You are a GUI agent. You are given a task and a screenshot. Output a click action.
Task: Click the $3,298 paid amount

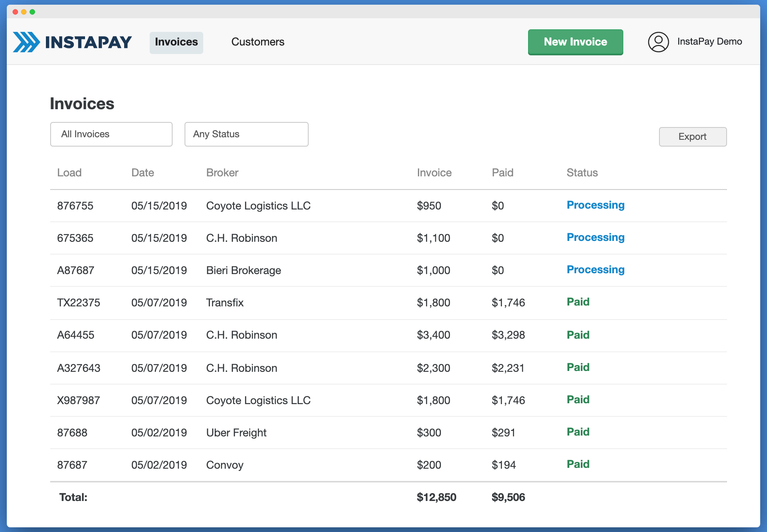click(x=508, y=335)
